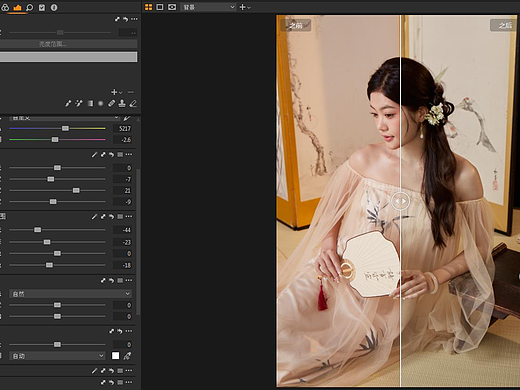Screen dimensions: 520x390
Task: Open the 自然 method dropdown
Action: pos(70,294)
